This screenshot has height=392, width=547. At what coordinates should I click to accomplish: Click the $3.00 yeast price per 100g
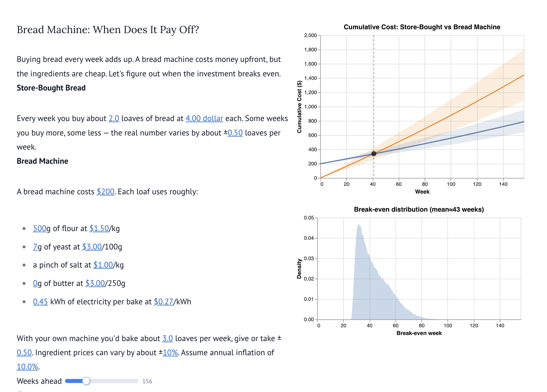(x=92, y=247)
